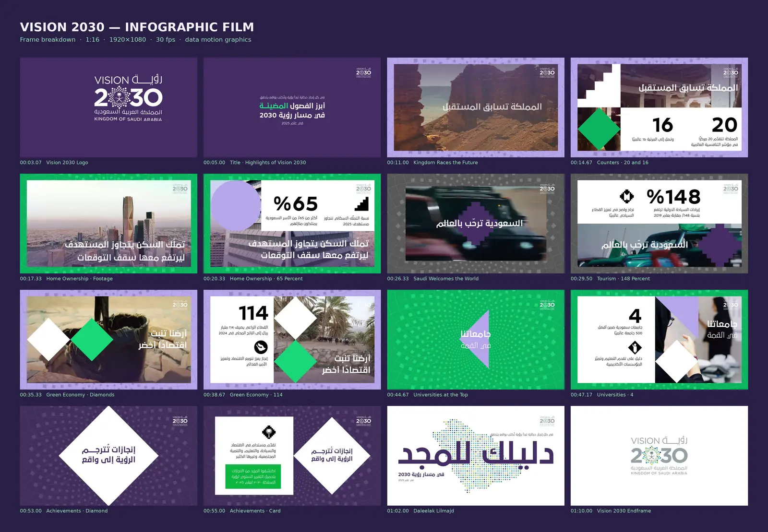Open the Achievements Card frame
This screenshot has width=768, height=532.
[x=292, y=456]
